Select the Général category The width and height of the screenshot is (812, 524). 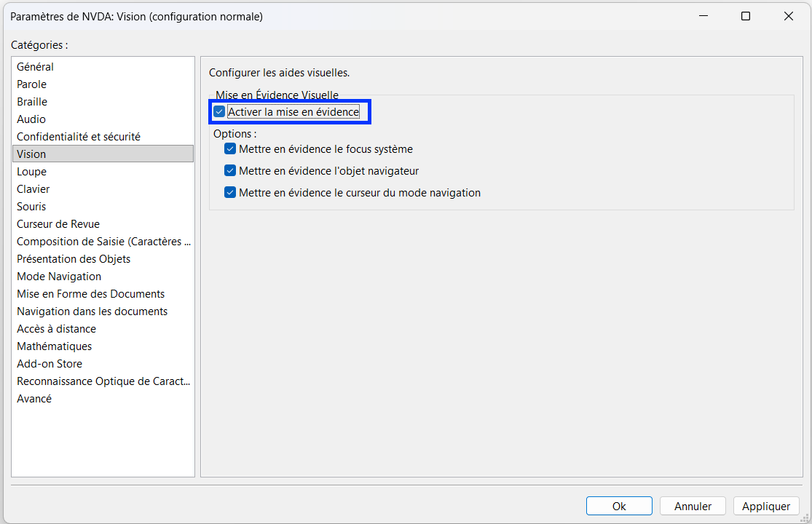tap(103, 67)
